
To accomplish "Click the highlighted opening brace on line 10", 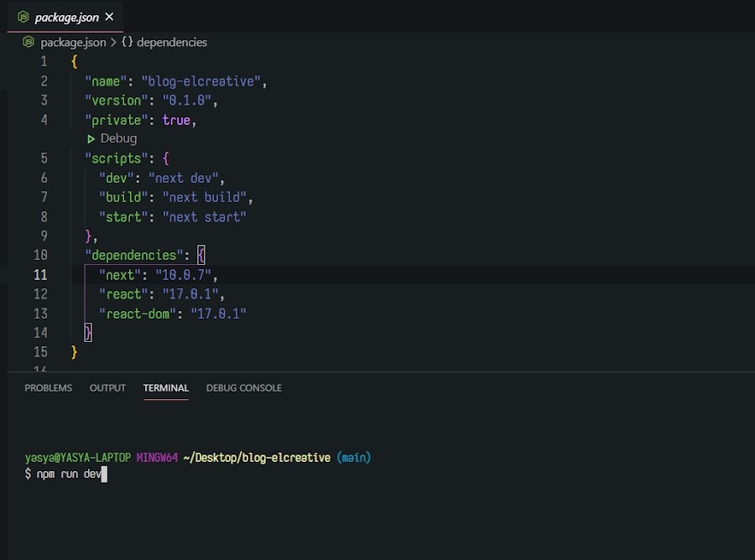I will coord(201,255).
